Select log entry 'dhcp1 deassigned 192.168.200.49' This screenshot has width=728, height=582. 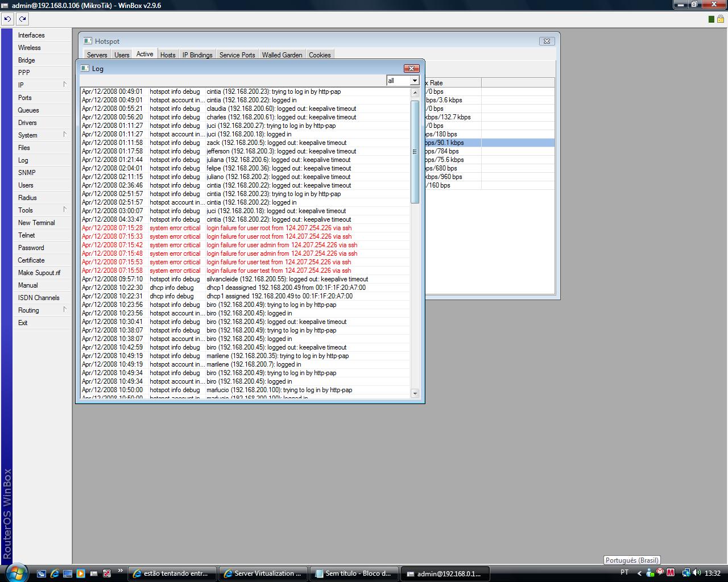245,288
